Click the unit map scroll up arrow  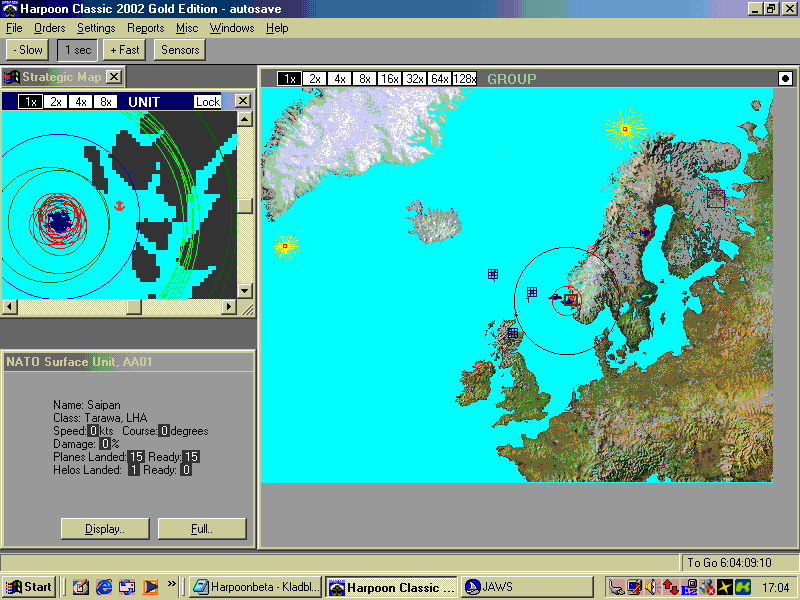pos(245,119)
